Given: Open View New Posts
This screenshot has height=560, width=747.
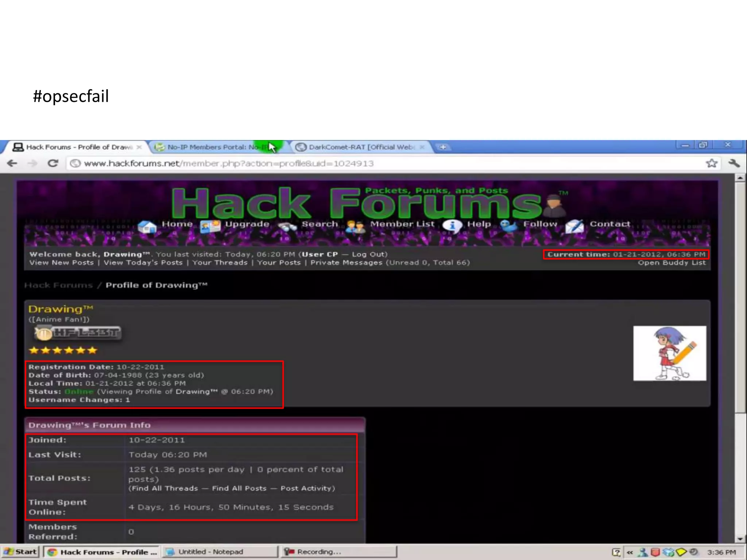Looking at the screenshot, I should point(61,262).
